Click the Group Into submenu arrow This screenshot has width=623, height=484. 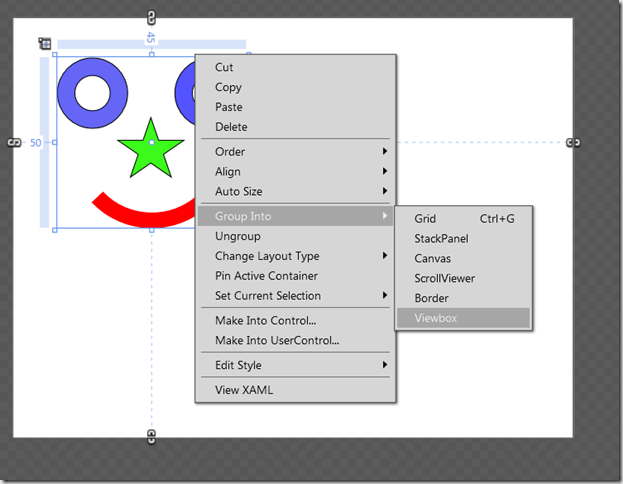click(x=385, y=216)
